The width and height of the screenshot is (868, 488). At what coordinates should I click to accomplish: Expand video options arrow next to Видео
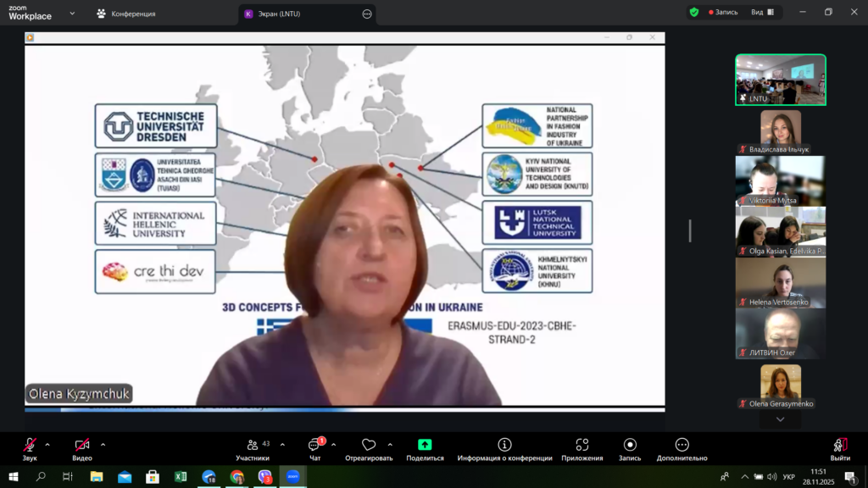(103, 444)
